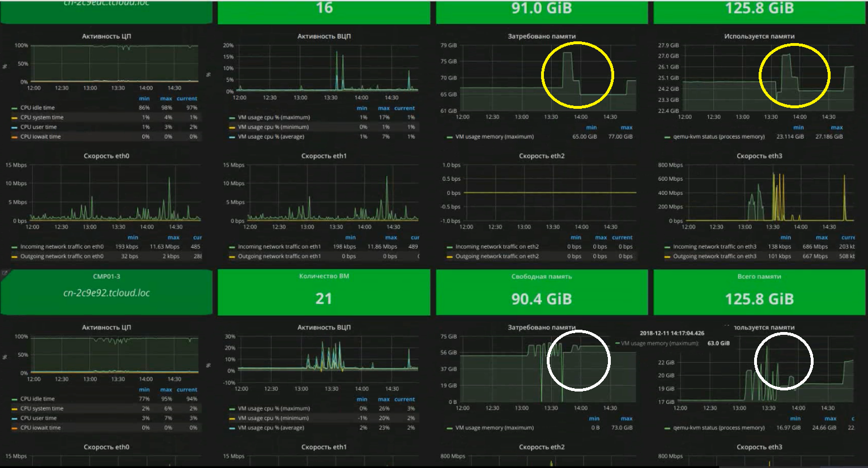The image size is (868, 468).
Task: Open the Используется памяти panel title menu
Action: click(759, 35)
